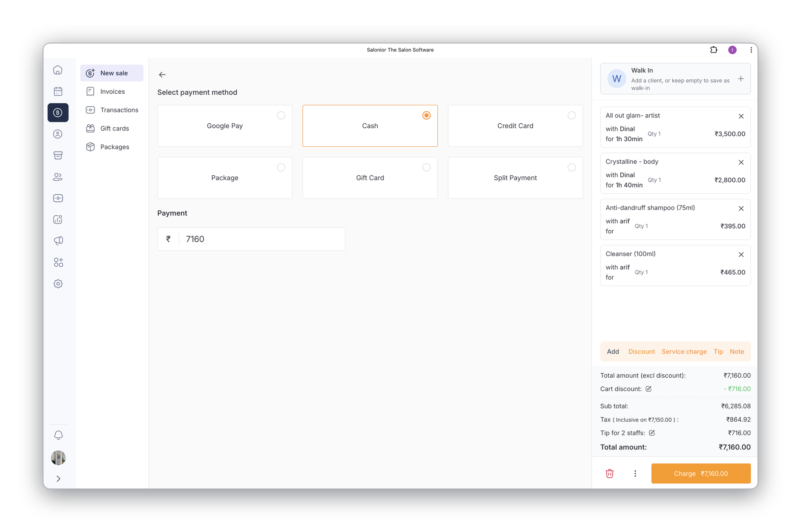Click the Discount link
This screenshot has height=532, width=801.
pyautogui.click(x=641, y=352)
